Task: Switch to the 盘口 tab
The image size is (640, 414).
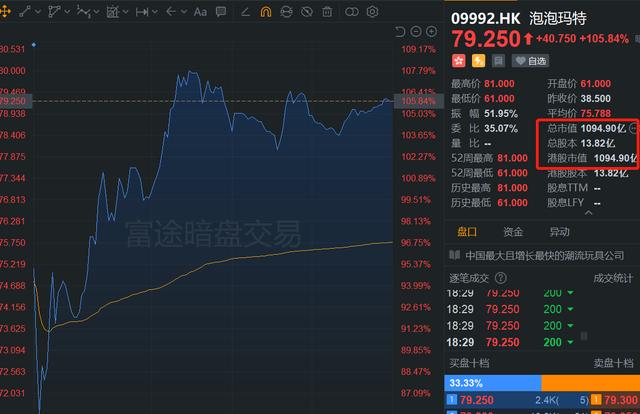Action: pyautogui.click(x=467, y=232)
